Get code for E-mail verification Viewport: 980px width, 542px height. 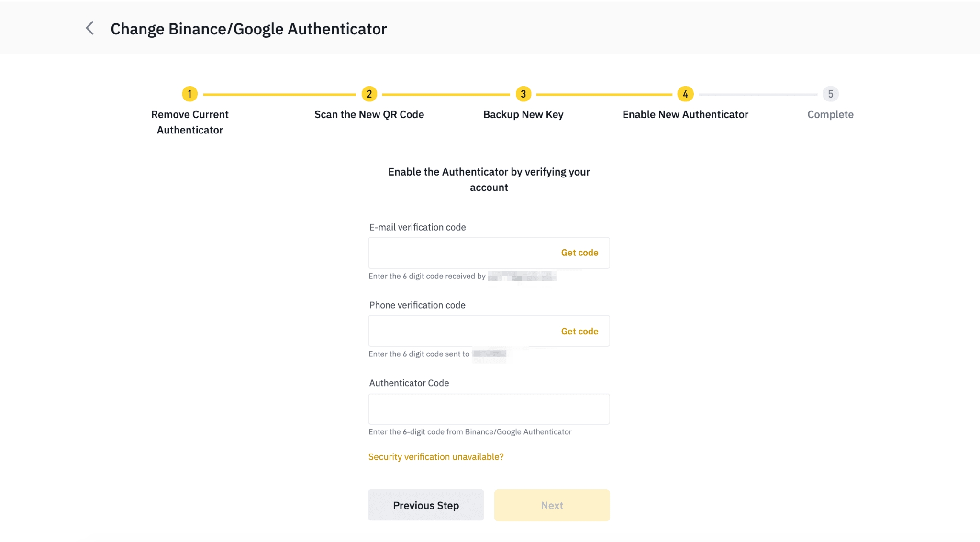[579, 253]
